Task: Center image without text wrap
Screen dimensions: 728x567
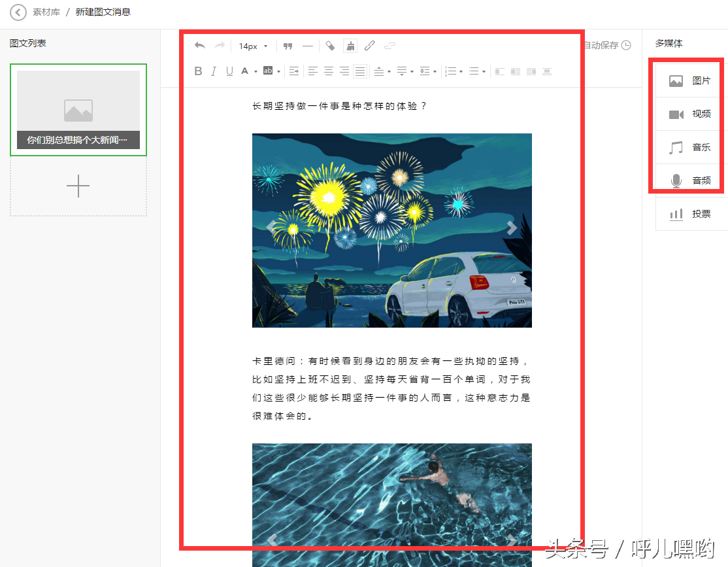Action: pos(547,71)
